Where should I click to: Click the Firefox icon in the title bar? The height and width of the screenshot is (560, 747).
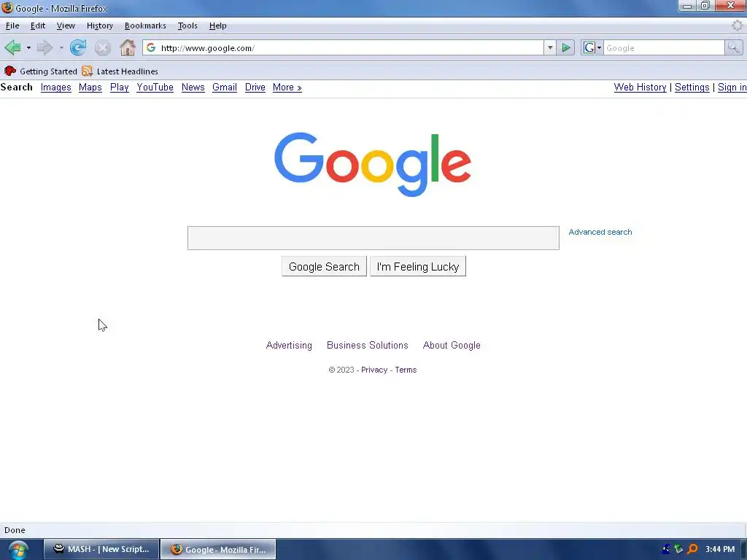7,8
